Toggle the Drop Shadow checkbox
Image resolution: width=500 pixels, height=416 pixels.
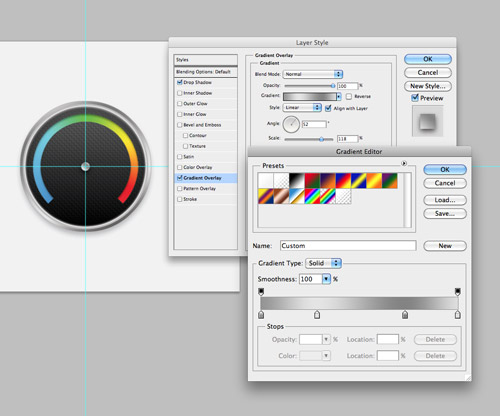180,82
